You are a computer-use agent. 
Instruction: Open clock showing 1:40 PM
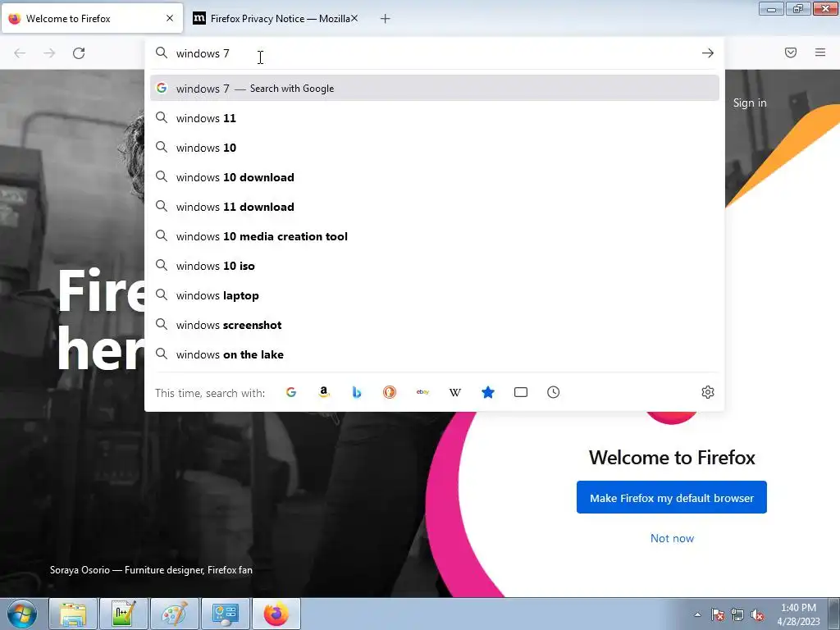798,614
